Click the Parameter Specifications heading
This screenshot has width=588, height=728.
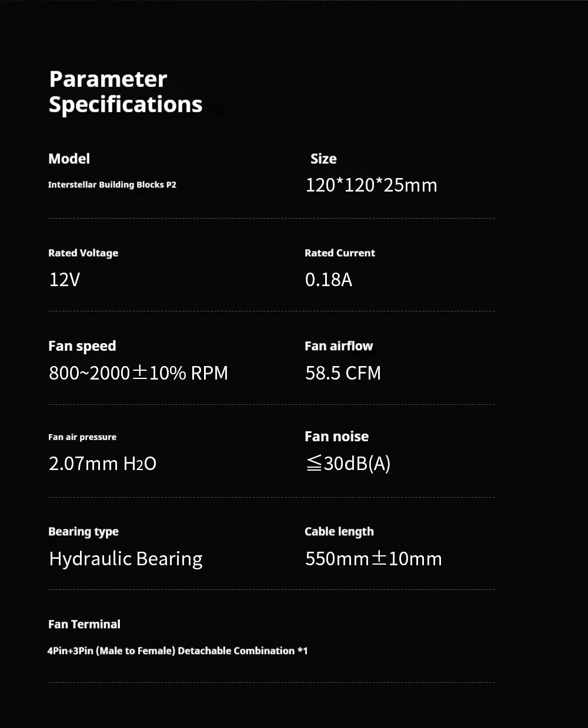tap(126, 92)
